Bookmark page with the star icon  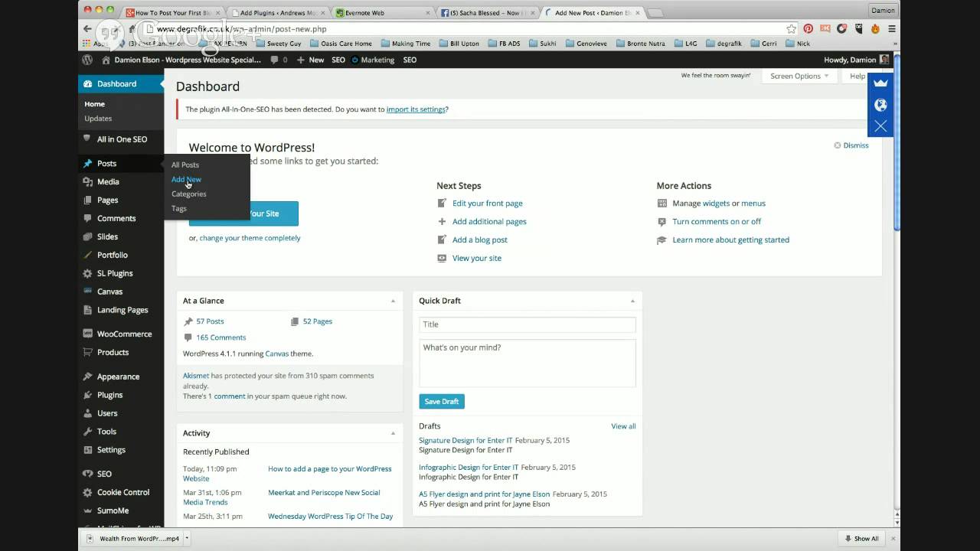pos(792,28)
